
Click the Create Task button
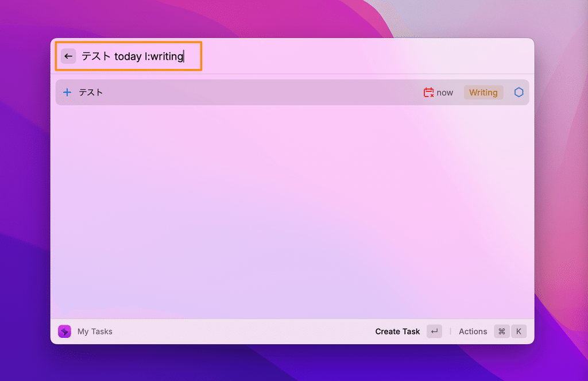(x=397, y=332)
